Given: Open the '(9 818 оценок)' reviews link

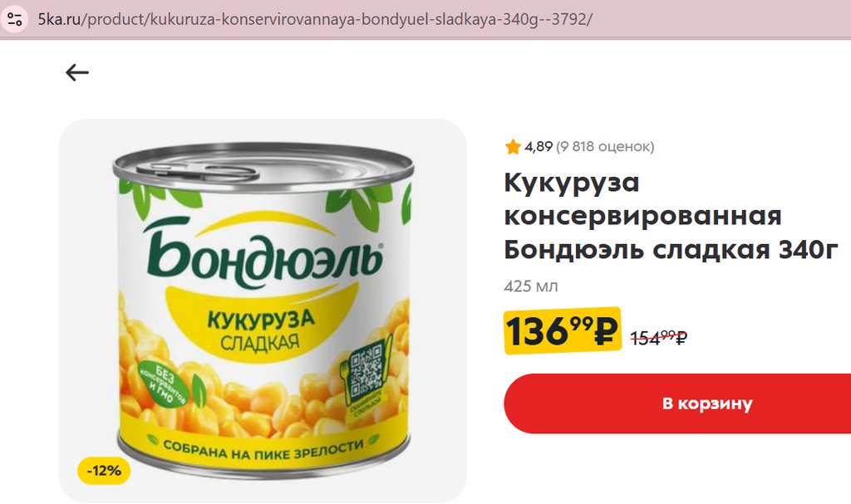Looking at the screenshot, I should (x=605, y=146).
